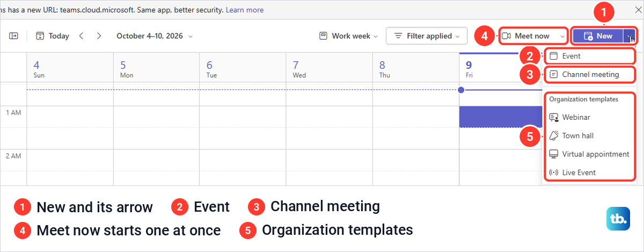Click the Friday 1 AM event block
The height and width of the screenshot is (252, 644).
[x=500, y=117]
